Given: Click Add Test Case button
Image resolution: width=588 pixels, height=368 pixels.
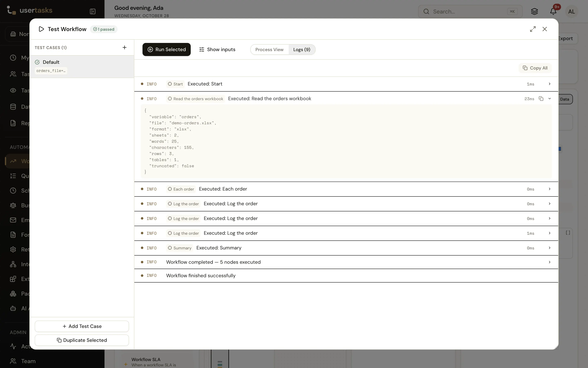Looking at the screenshot, I should pos(82,326).
